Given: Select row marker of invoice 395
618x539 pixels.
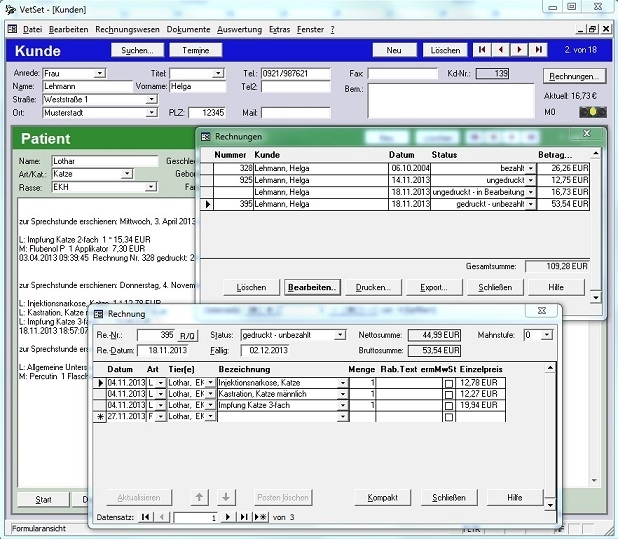Looking at the screenshot, I should (207, 204).
